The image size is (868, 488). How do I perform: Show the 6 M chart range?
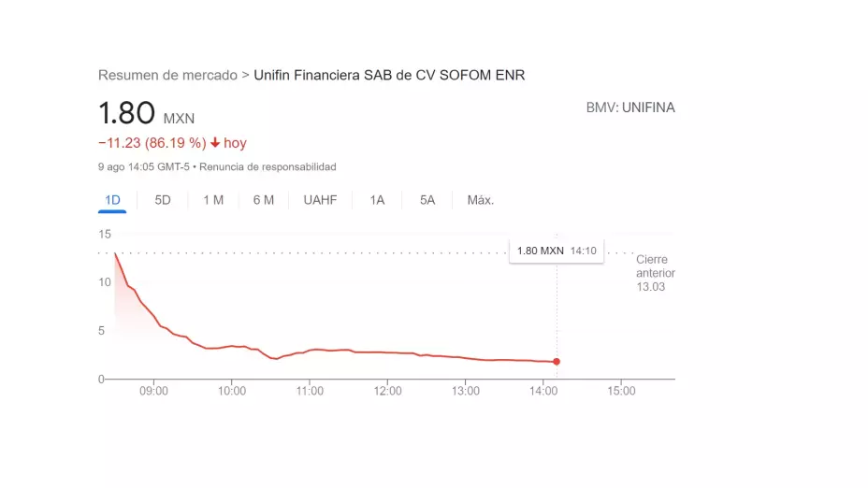coord(264,200)
